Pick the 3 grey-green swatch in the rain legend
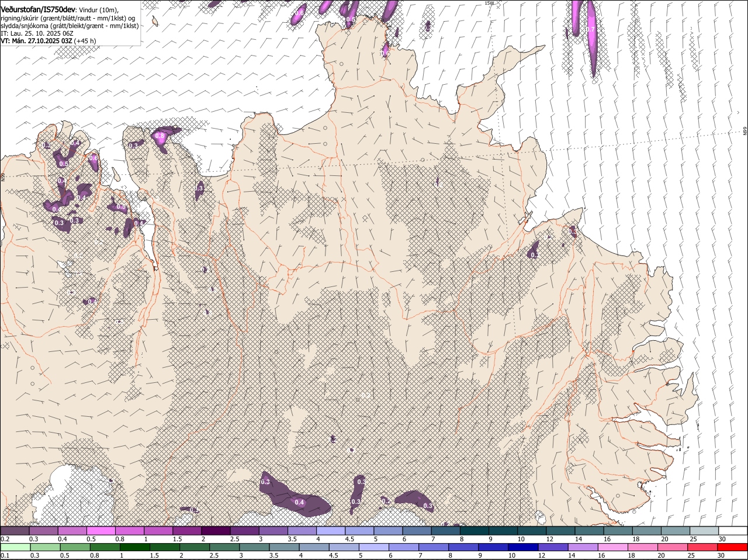Viewport: 748px width, 560px height. [254, 548]
